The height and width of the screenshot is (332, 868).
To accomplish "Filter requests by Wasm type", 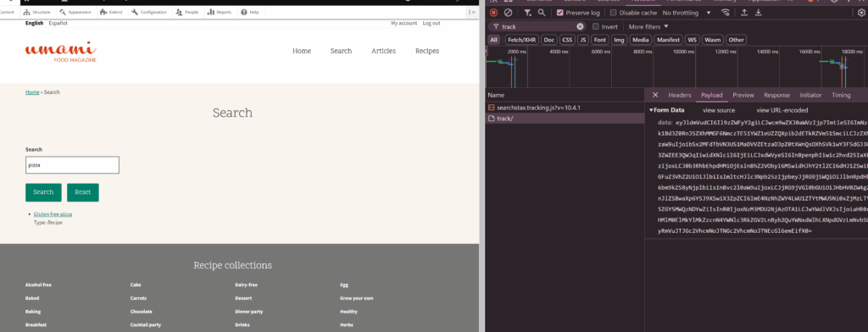I will pos(713,40).
